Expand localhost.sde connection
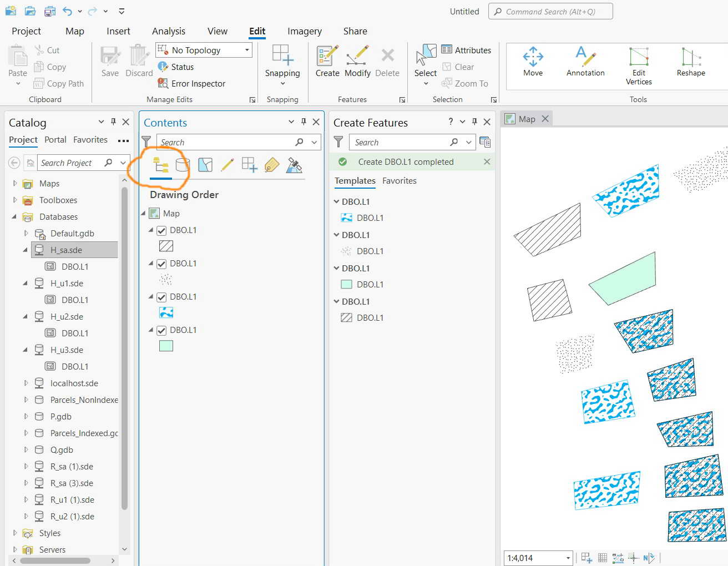The width and height of the screenshot is (728, 566). tap(26, 383)
